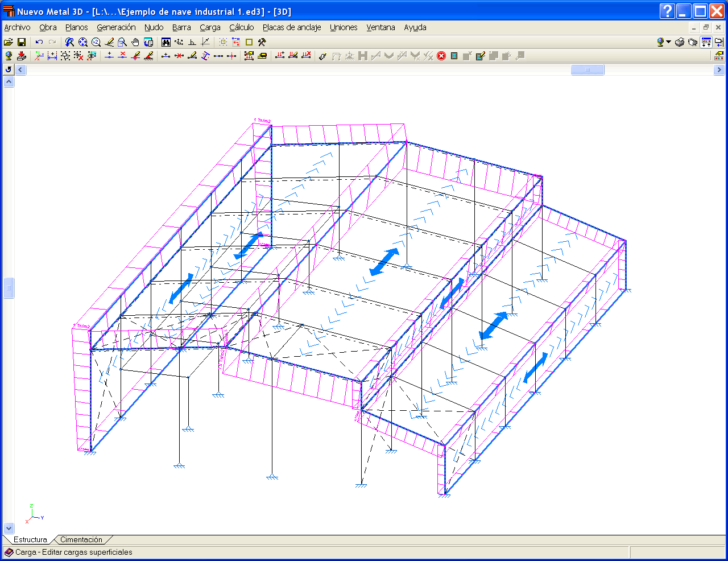Click the down arrow of the vertical scrollbar
The image size is (728, 561).
(9, 529)
